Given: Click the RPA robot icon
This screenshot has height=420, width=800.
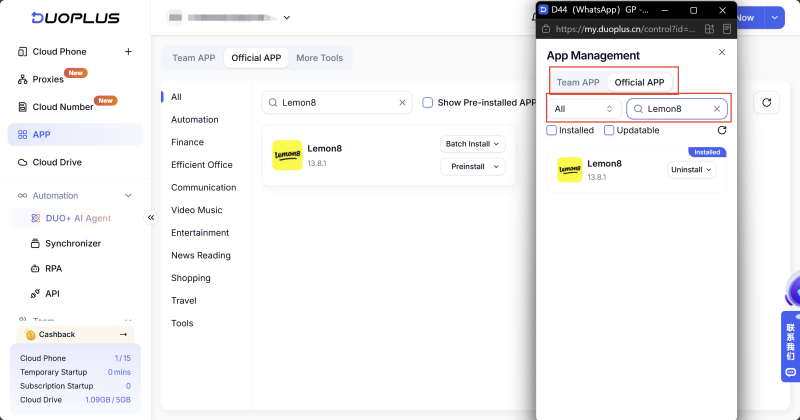Looking at the screenshot, I should pyautogui.click(x=35, y=268).
